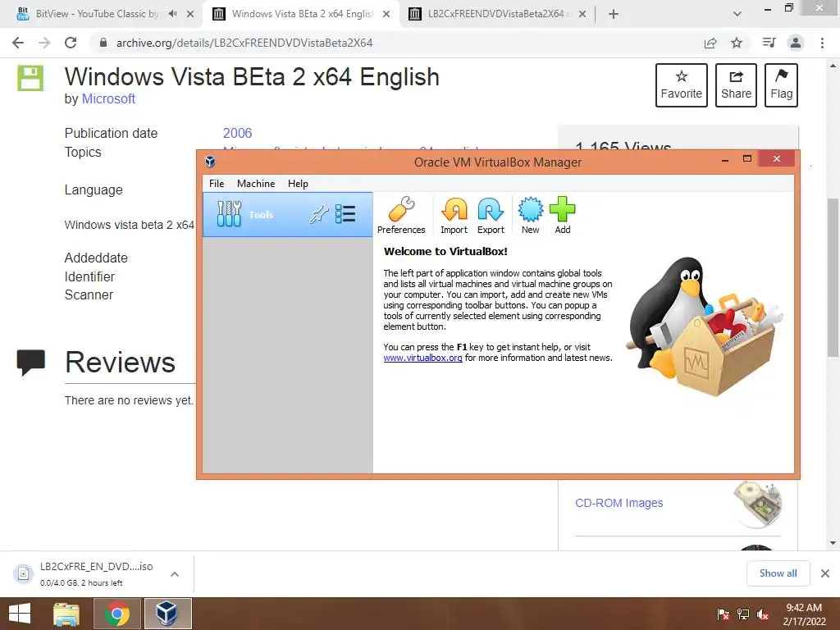The height and width of the screenshot is (630, 840).
Task: Click the site lock icon in address bar
Action: click(x=103, y=43)
